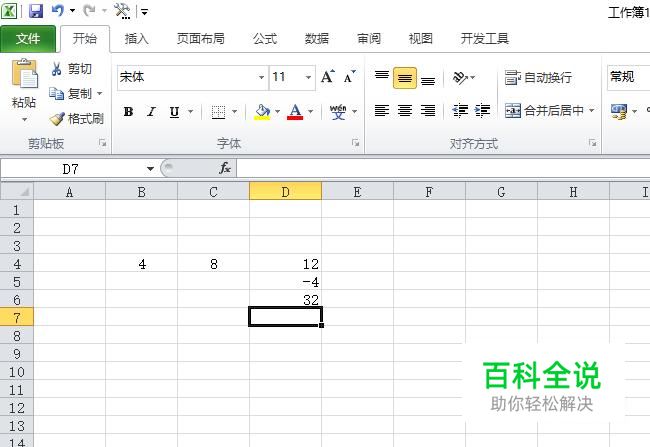Screen dimensions: 650x447
Task: Click the decrease indent icon
Action: [460, 111]
